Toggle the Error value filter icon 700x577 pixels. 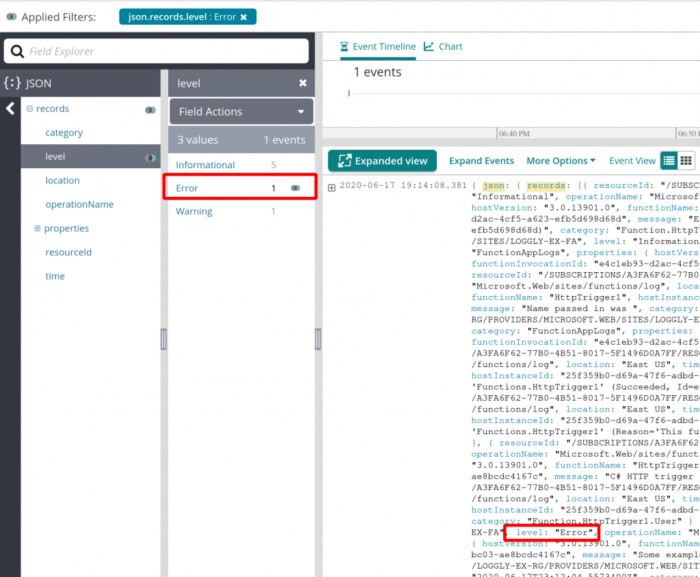(x=296, y=188)
